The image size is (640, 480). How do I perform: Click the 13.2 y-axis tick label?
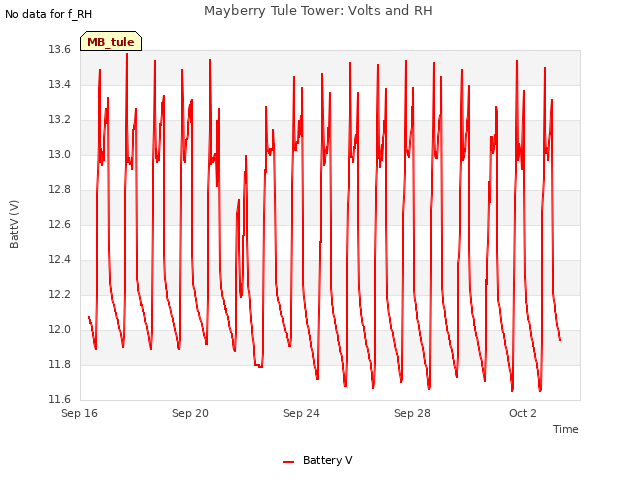pyautogui.click(x=60, y=120)
